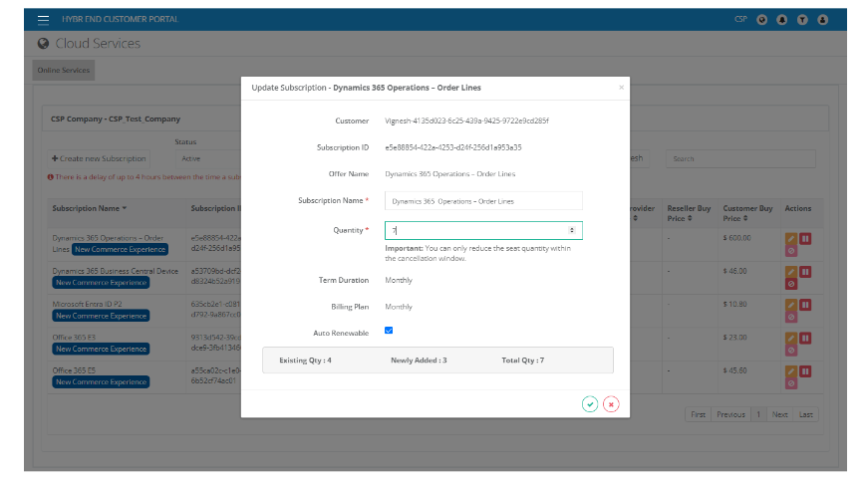The width and height of the screenshot is (868, 484).
Task: Edit the $ 46.00 subscription row
Action: [x=790, y=272]
